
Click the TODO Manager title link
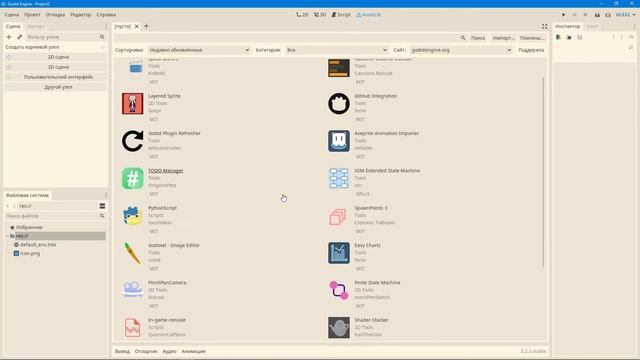[166, 171]
